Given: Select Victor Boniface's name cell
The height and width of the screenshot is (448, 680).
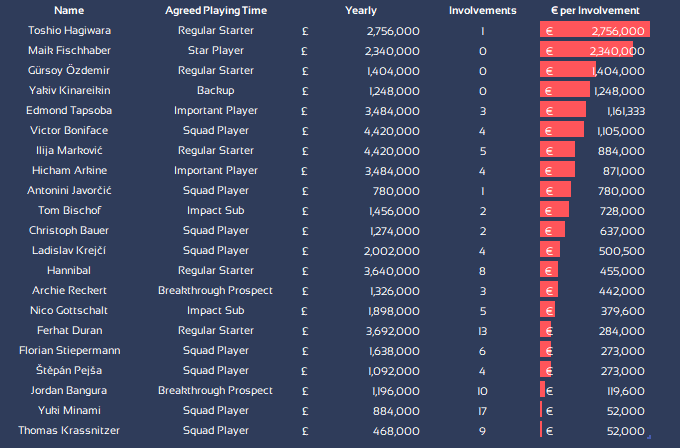Looking at the screenshot, I should tap(69, 131).
